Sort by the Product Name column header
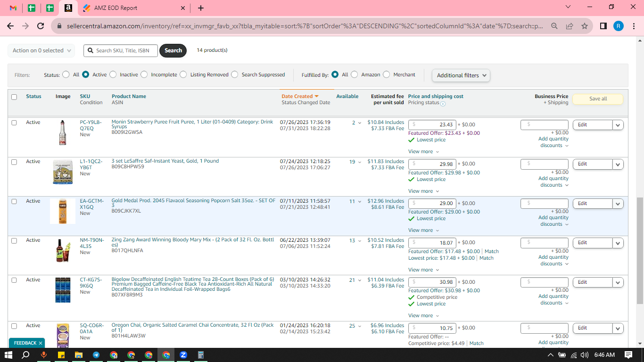644x362 pixels. click(x=129, y=96)
